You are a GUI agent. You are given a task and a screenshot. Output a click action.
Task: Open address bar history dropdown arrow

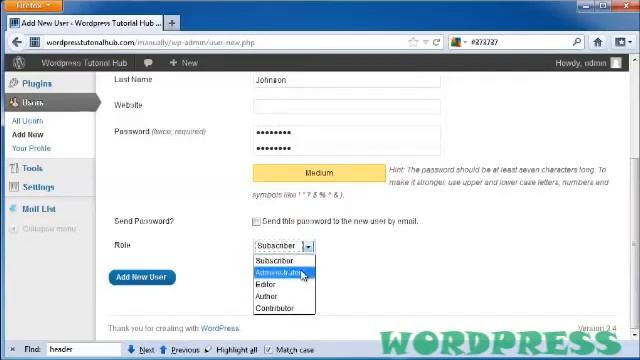coord(425,42)
